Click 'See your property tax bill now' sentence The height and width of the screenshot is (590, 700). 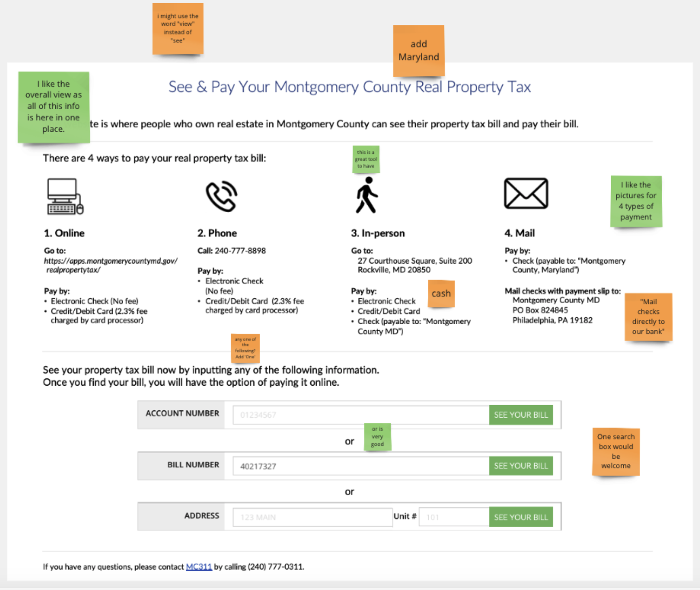211,370
